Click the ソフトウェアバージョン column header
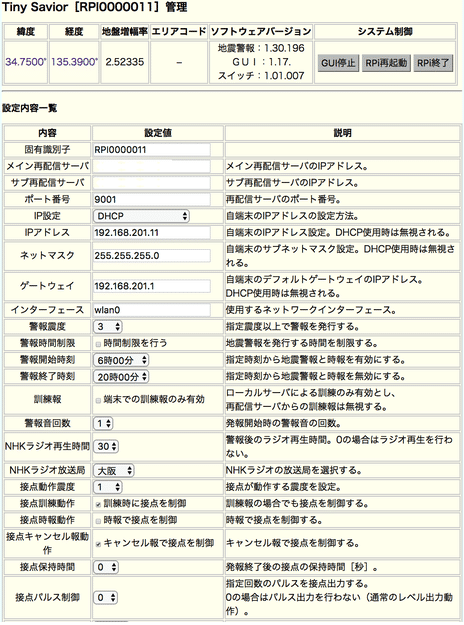Image resolution: width=464 pixels, height=625 pixels. [x=261, y=31]
